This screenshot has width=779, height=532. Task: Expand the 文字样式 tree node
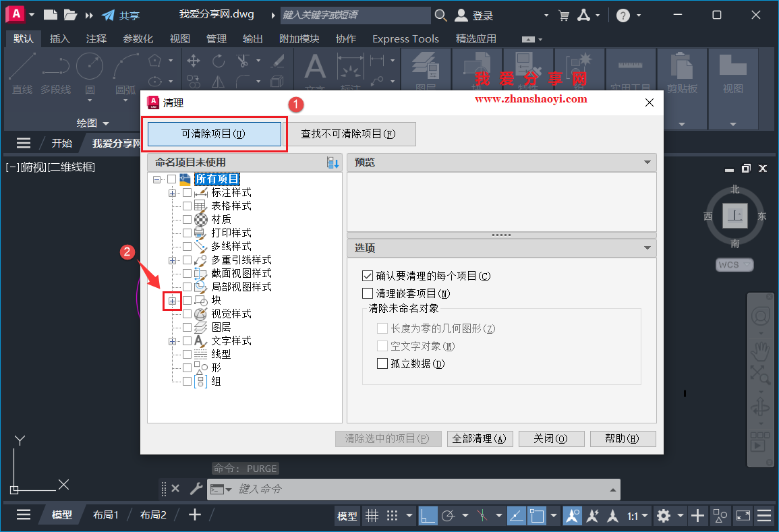click(172, 341)
